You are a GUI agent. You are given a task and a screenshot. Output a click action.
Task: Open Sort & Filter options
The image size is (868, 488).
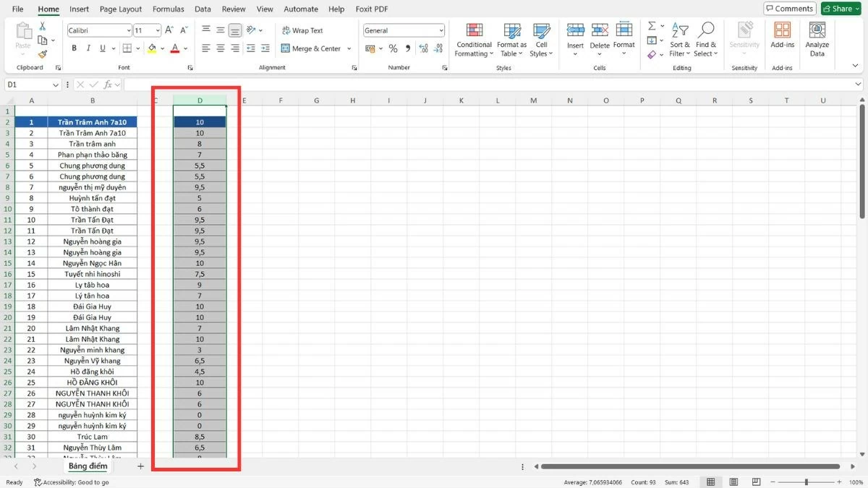(x=679, y=38)
